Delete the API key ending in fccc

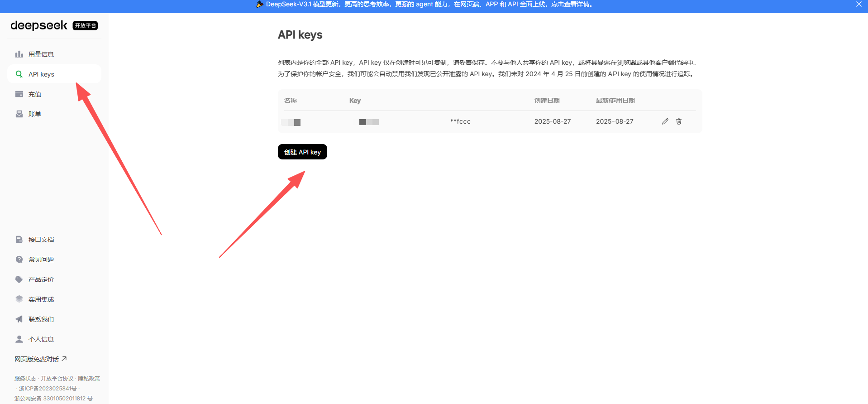679,121
